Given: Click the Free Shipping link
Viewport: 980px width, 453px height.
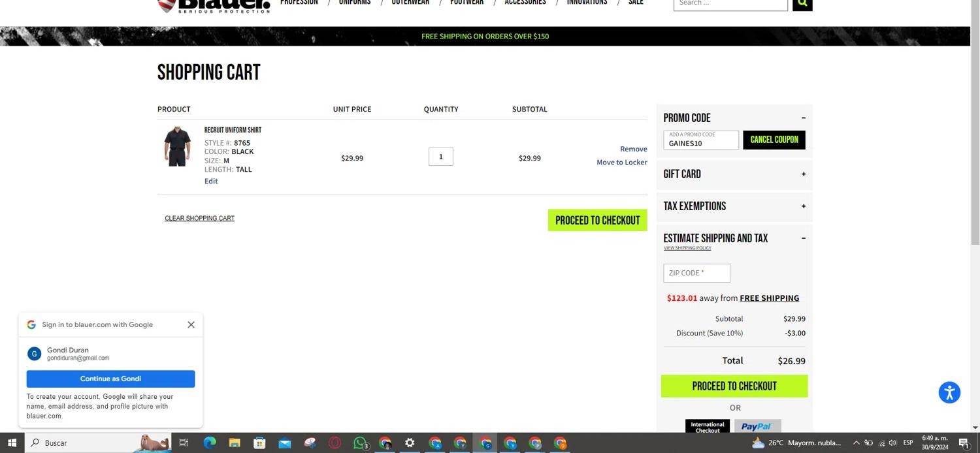Looking at the screenshot, I should [770, 298].
